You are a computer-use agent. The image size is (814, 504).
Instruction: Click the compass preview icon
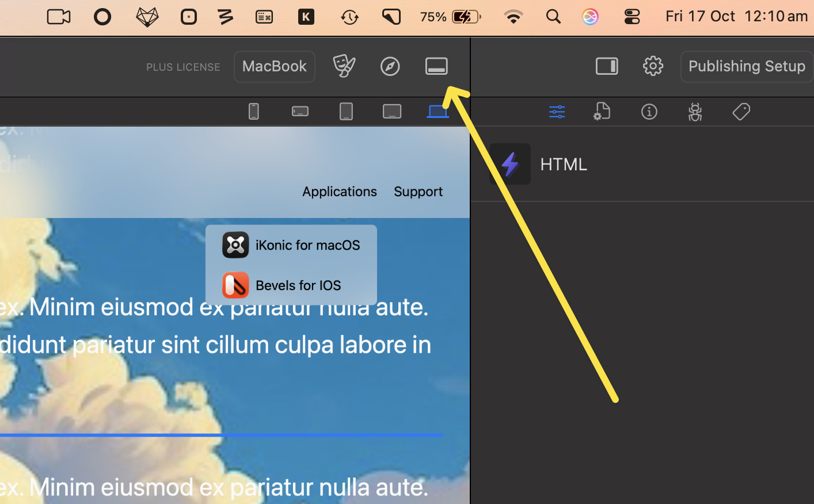click(390, 67)
